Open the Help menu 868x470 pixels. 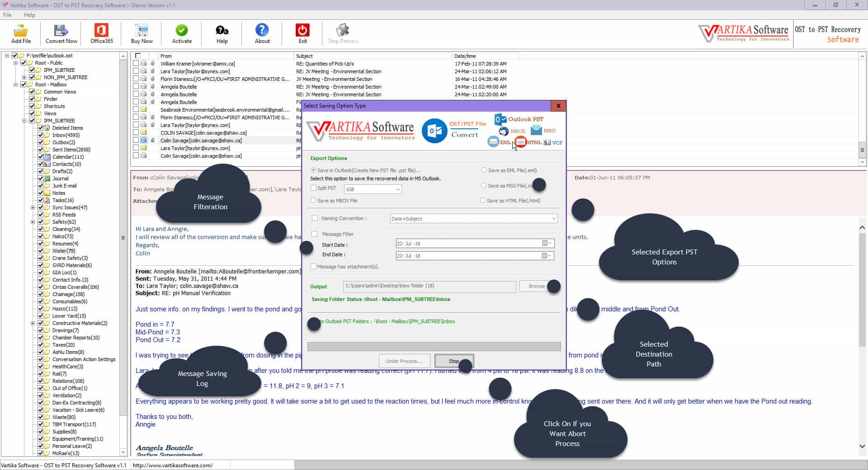point(29,15)
